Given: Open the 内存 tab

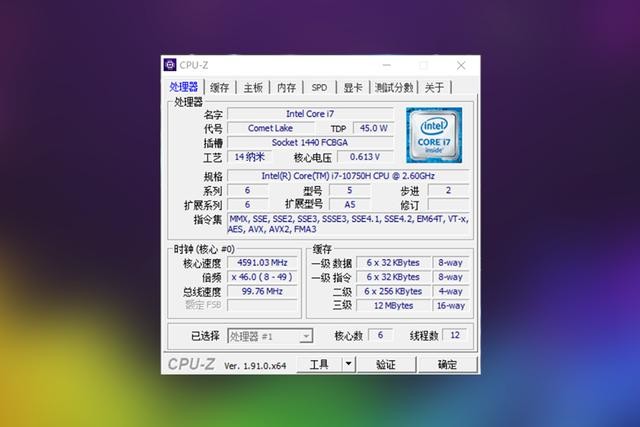Looking at the screenshot, I should coord(287,87).
